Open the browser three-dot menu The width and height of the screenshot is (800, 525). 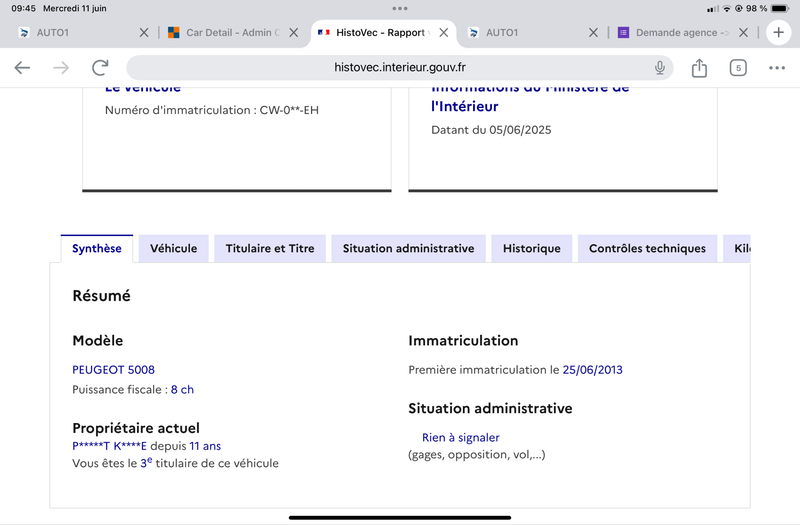tap(777, 68)
